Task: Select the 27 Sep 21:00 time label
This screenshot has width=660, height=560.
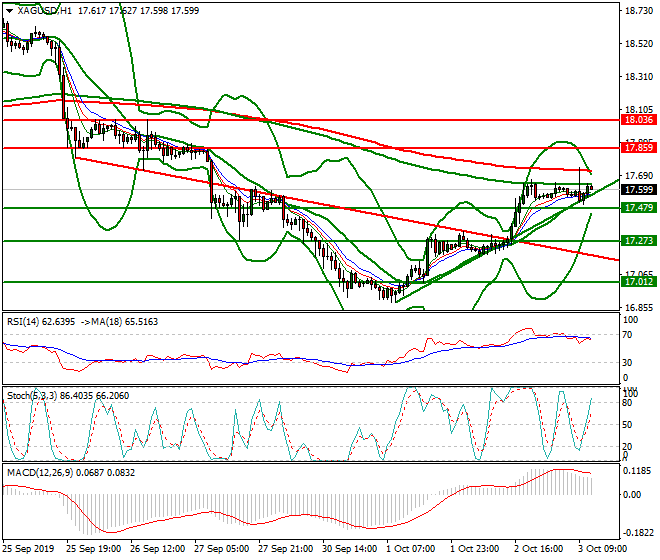Action: coord(286,549)
